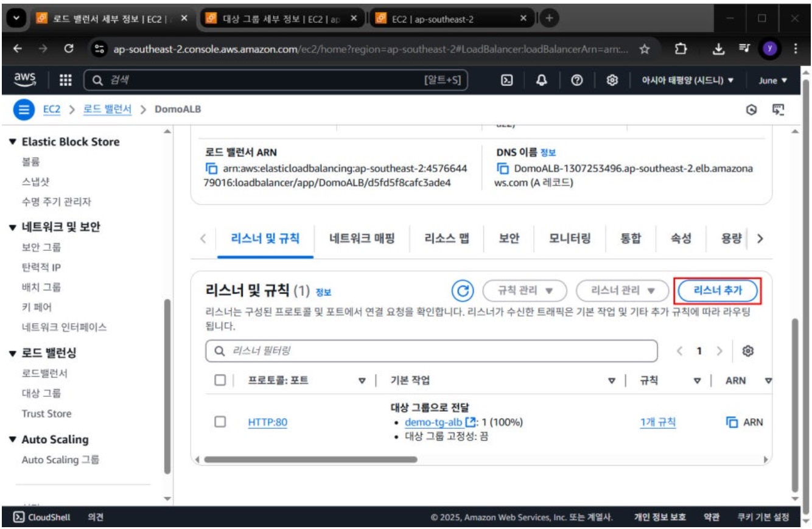Open listener table preferences gear

click(x=749, y=351)
